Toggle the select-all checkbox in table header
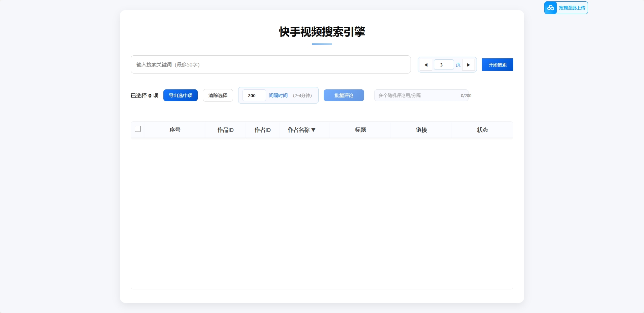This screenshot has height=313, width=644. click(x=138, y=129)
